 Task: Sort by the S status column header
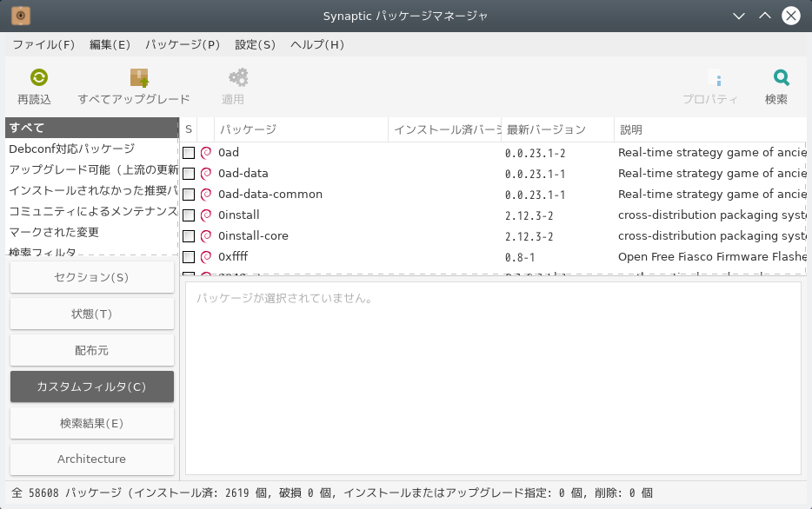click(189, 129)
